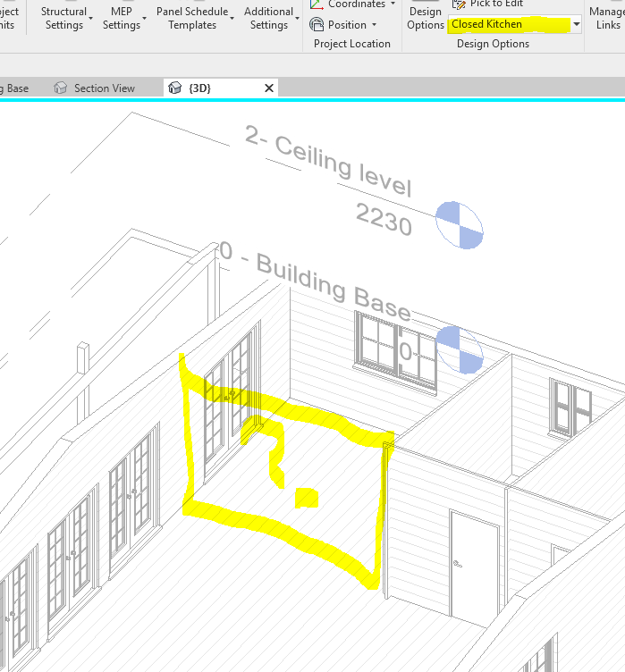Open Closed Kitchen design option dropdown
Image resolution: width=625 pixels, height=672 pixels.
(577, 24)
